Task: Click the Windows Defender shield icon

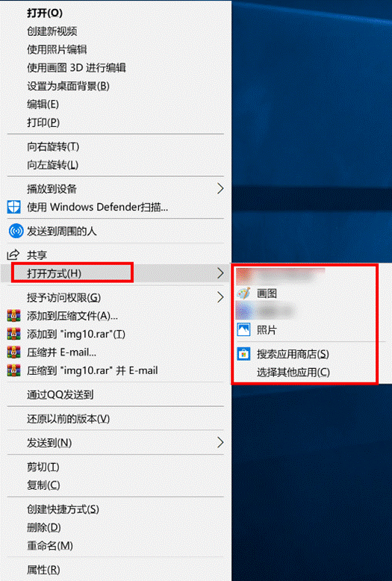Action: pos(13,207)
